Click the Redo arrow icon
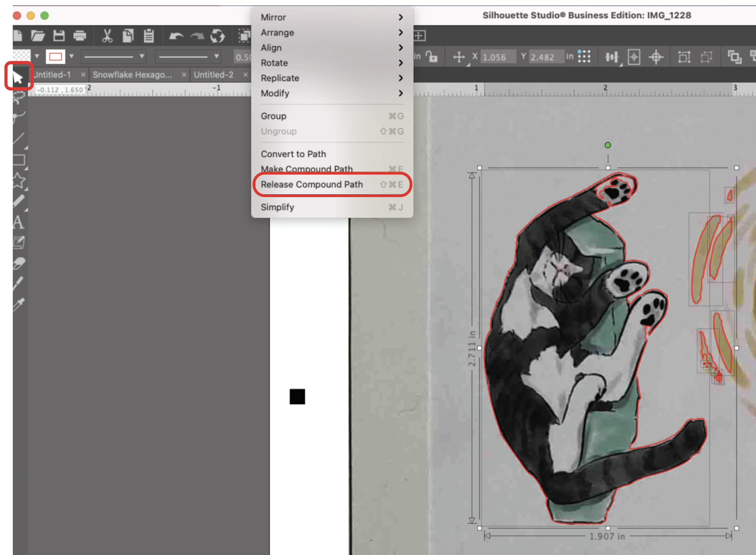 tap(197, 36)
